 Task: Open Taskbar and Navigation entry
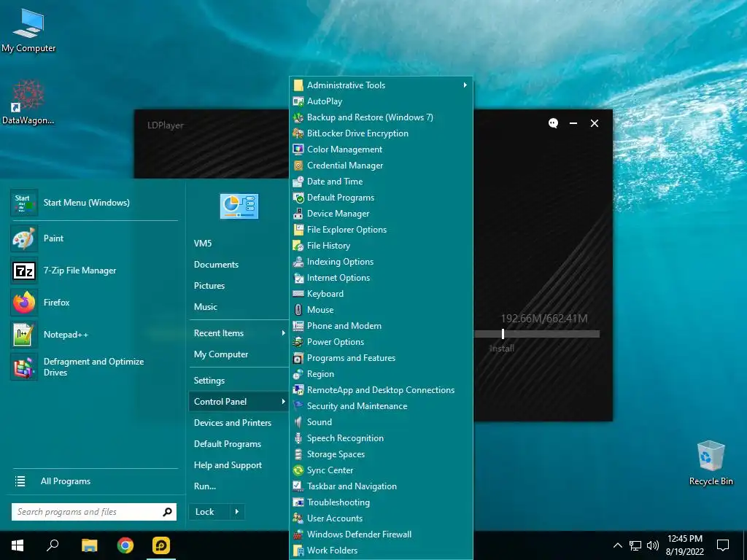pos(352,486)
